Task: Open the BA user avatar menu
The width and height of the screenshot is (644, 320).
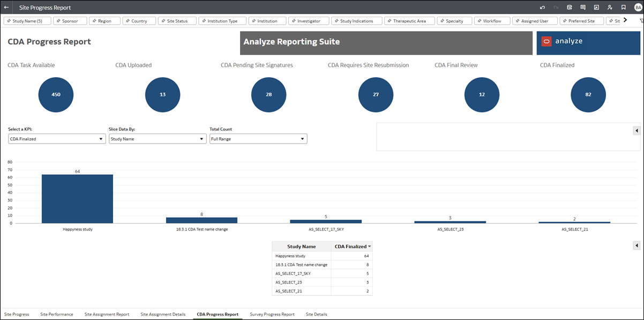Action: click(x=638, y=8)
